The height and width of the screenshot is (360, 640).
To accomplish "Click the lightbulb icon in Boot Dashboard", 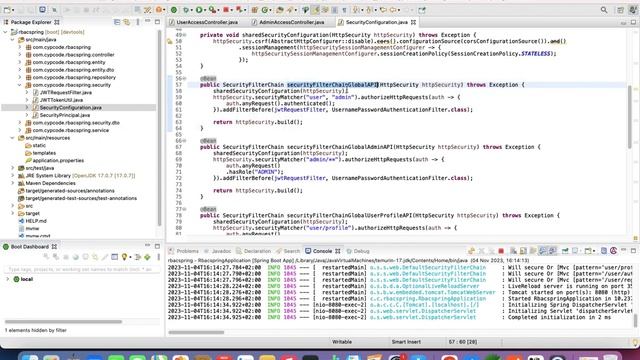I will point(124,257).
